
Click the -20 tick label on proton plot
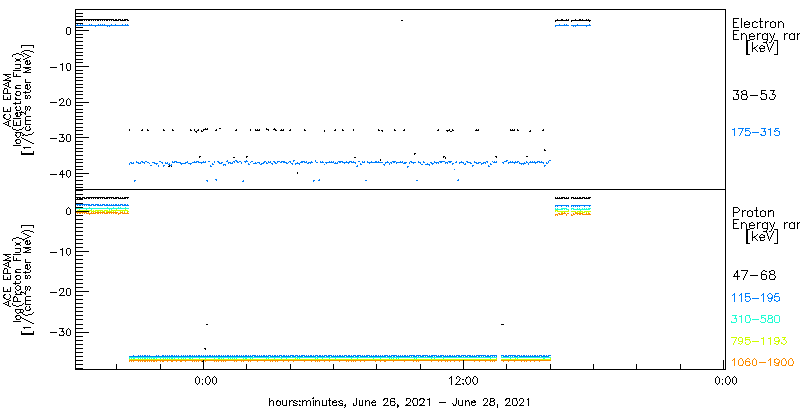(x=62, y=292)
